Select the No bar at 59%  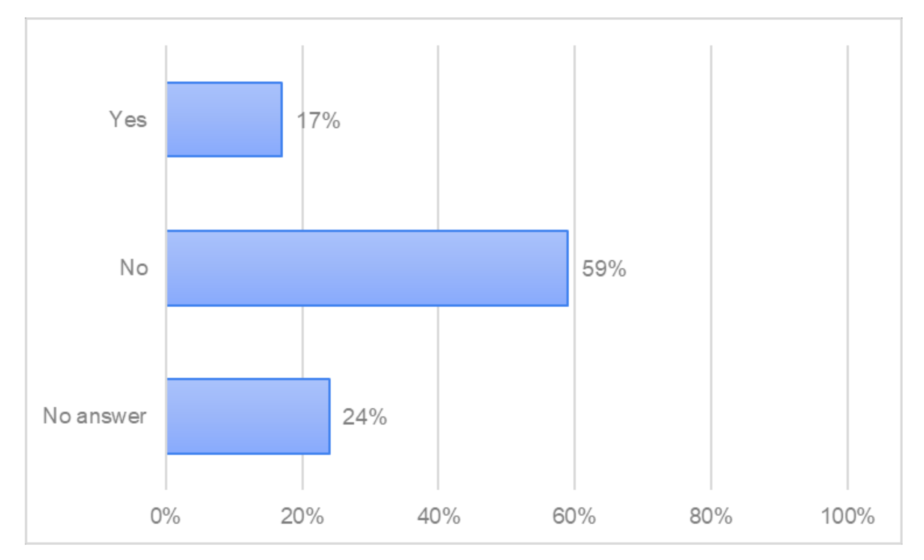coord(367,268)
